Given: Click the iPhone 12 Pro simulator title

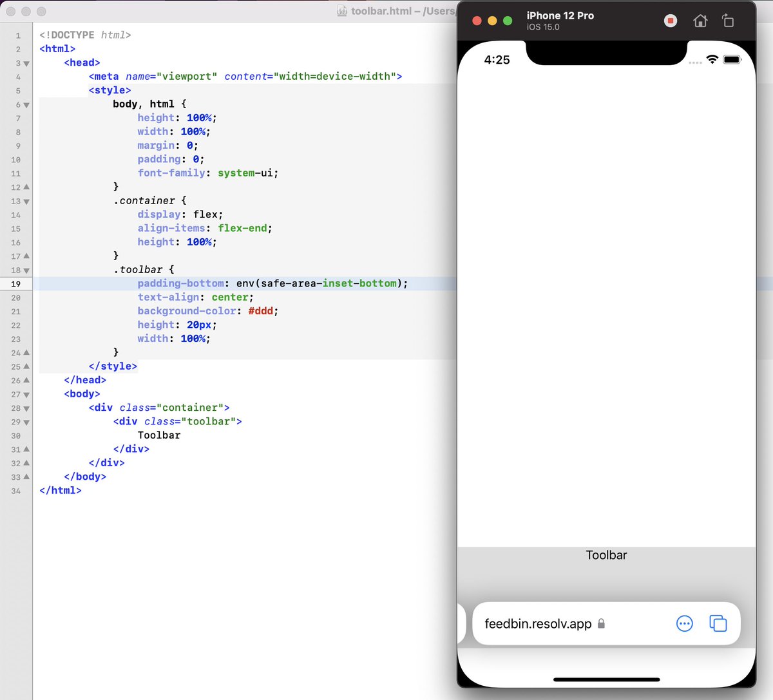Looking at the screenshot, I should tap(560, 15).
